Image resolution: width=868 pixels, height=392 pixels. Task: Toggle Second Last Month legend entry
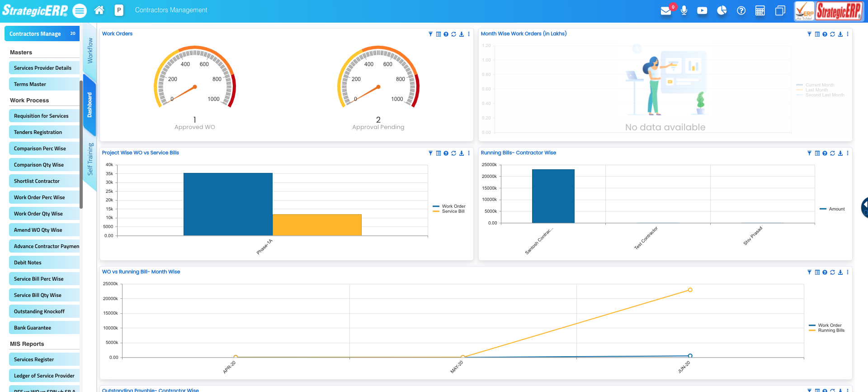[x=820, y=95]
